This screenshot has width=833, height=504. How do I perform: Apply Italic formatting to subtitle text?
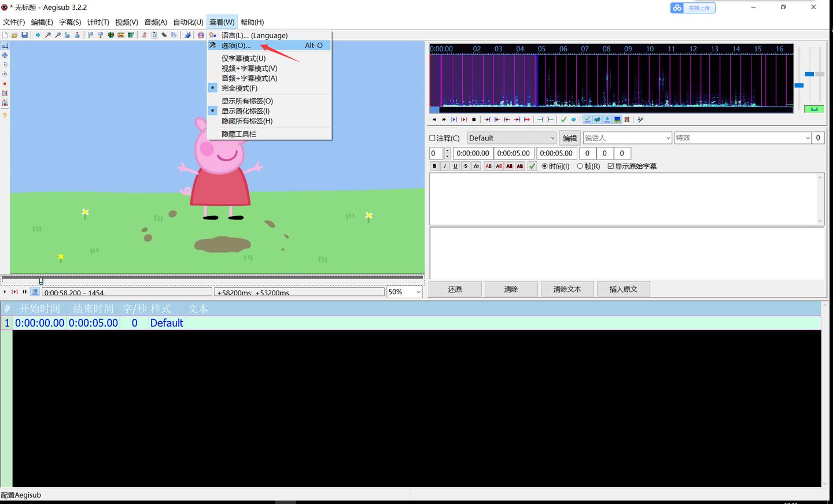point(445,166)
